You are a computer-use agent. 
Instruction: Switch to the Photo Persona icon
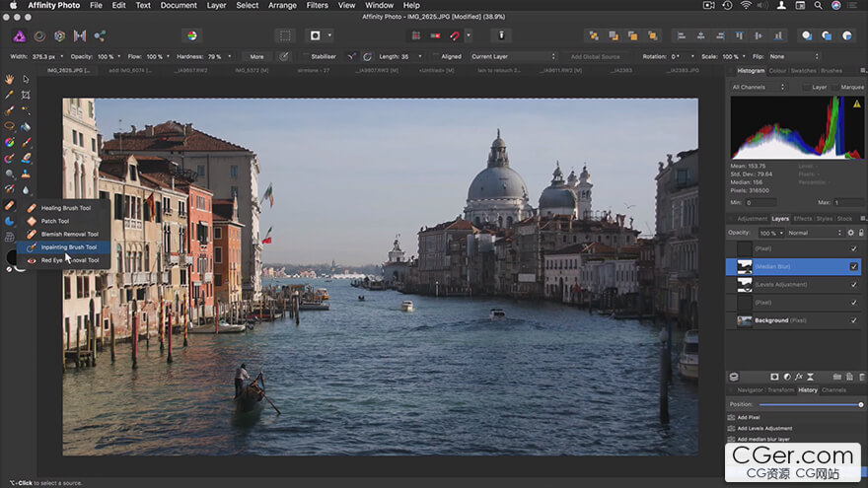tap(19, 35)
